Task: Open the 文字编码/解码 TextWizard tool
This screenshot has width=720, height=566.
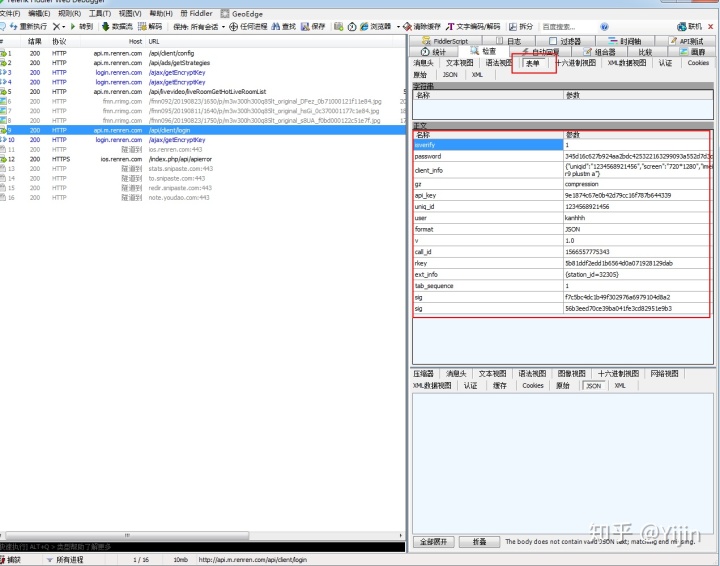Action: click(x=474, y=27)
